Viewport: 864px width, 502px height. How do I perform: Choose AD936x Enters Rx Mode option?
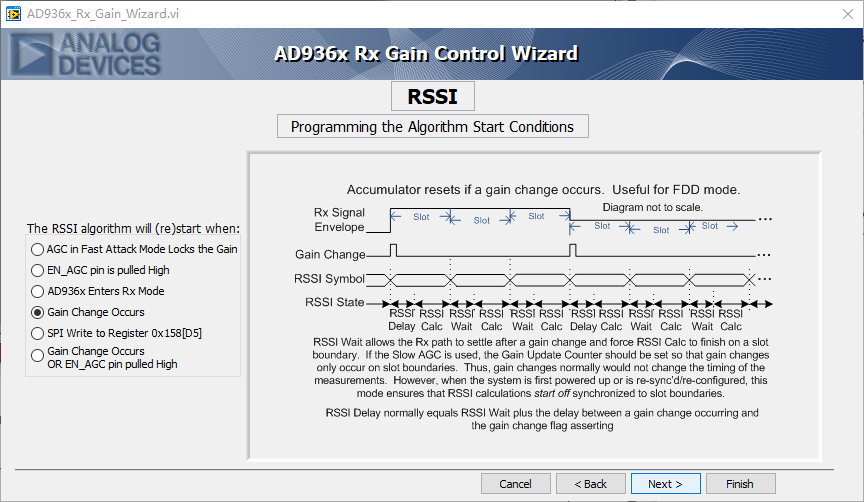tap(98, 291)
